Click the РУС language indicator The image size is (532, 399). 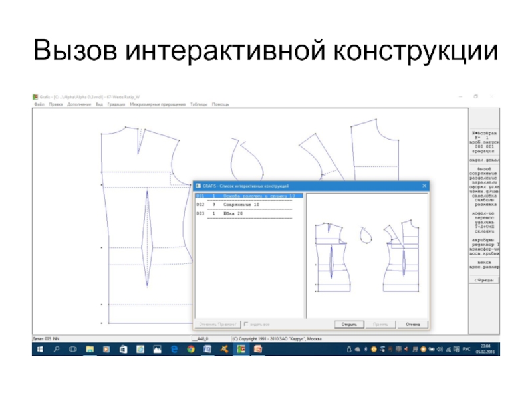(467, 350)
